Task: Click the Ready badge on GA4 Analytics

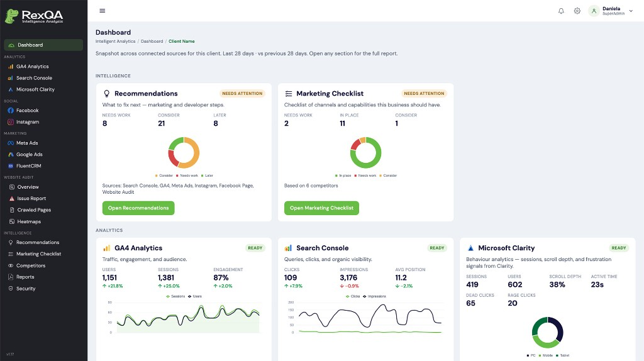Action: [255, 248]
